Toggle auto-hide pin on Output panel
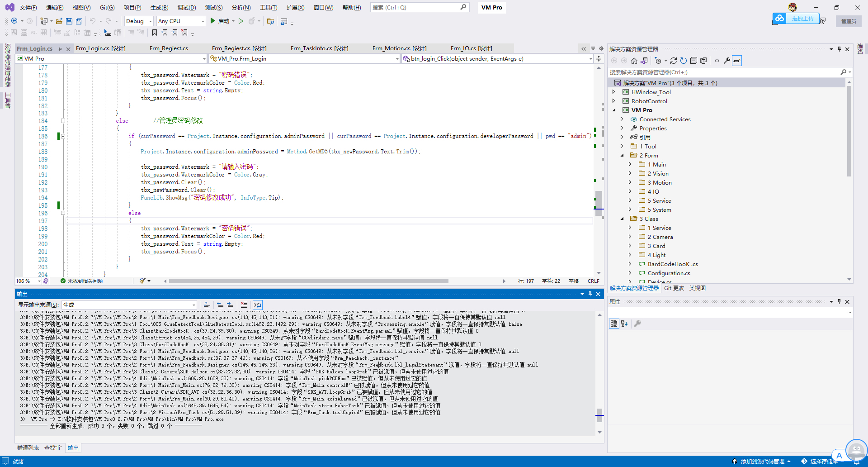 point(590,294)
